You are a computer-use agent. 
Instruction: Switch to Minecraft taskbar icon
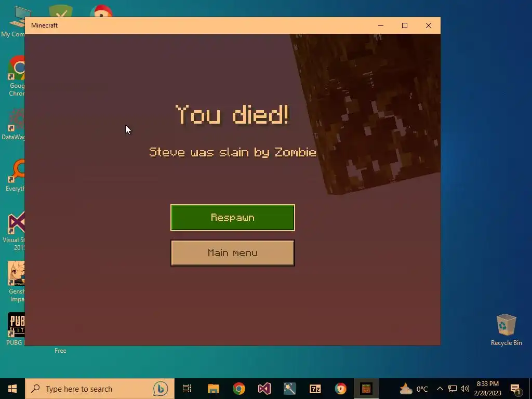point(366,389)
